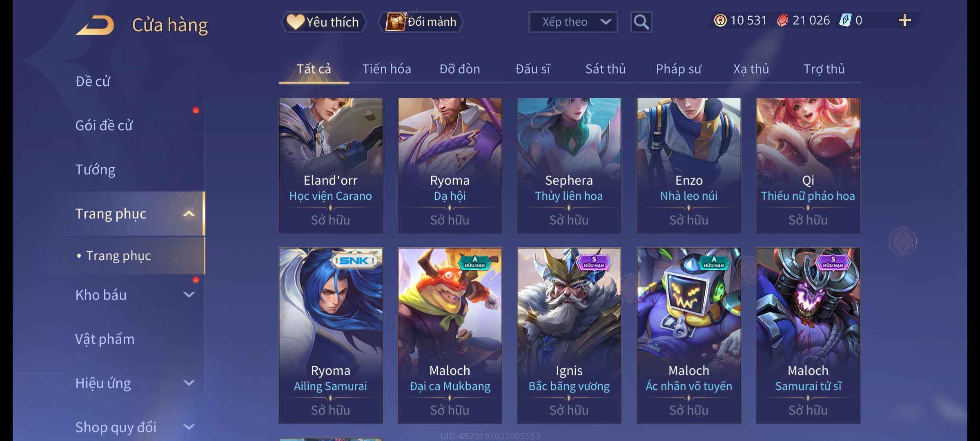Viewport: 980px width, 441px height.
Task: Open Gói đề cử in the sidebar
Action: tap(104, 125)
